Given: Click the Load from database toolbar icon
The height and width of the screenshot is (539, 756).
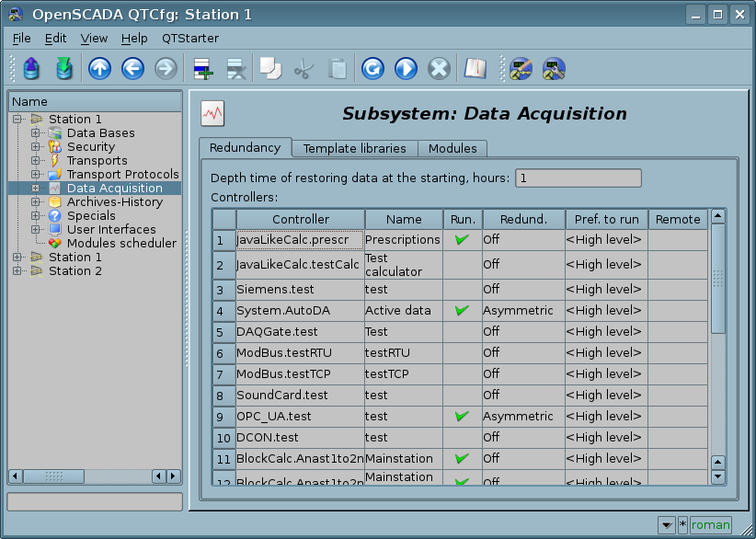Looking at the screenshot, I should (31, 68).
